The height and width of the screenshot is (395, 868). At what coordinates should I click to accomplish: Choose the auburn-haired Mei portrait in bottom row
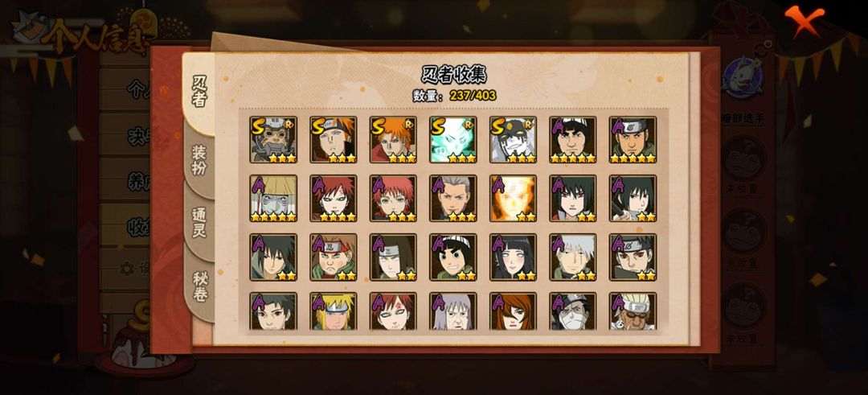513,311
